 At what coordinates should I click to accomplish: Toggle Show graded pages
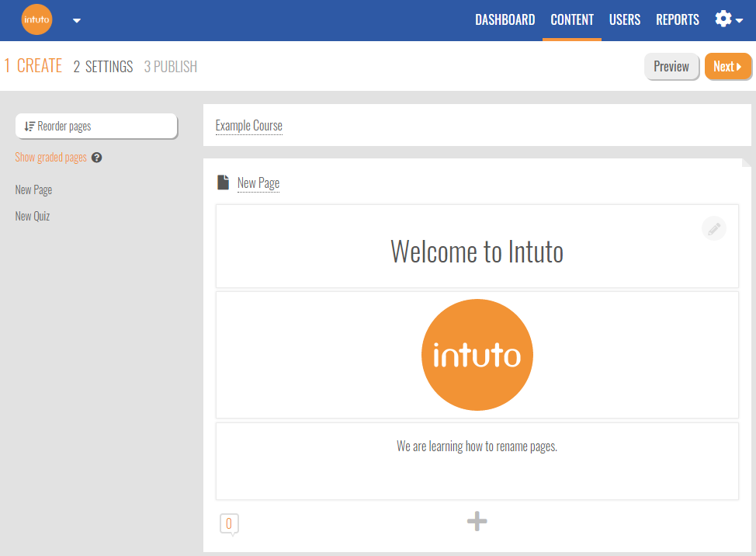click(51, 158)
